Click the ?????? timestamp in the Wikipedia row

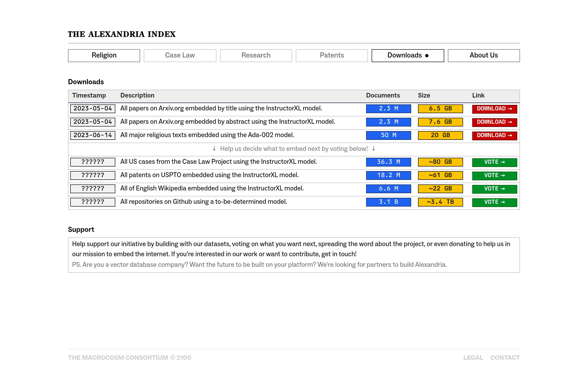(x=93, y=189)
